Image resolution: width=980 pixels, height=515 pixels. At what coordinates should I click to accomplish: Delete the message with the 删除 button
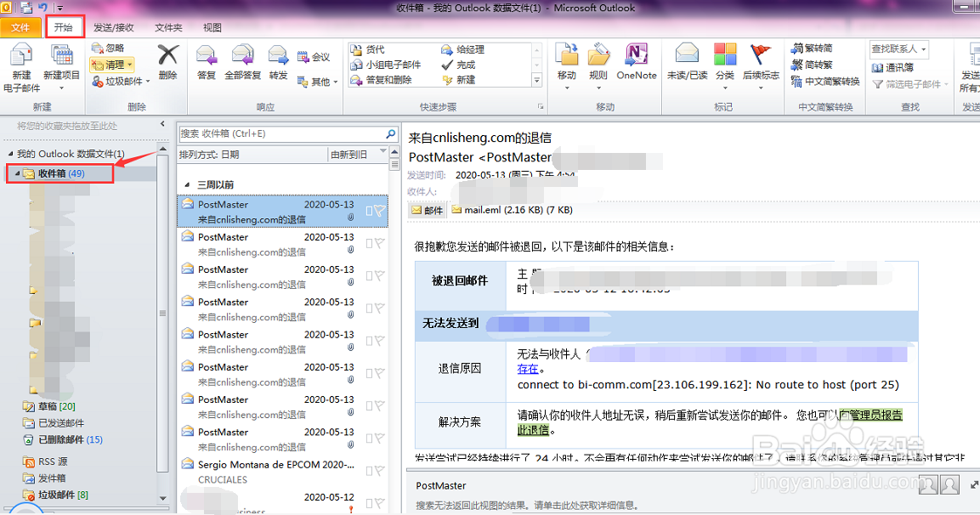click(167, 63)
